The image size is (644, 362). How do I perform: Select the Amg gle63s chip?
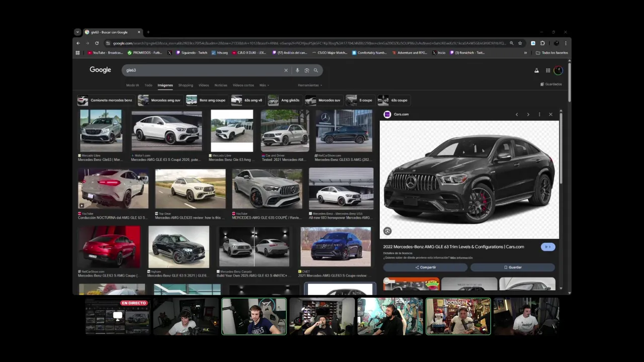click(x=284, y=100)
